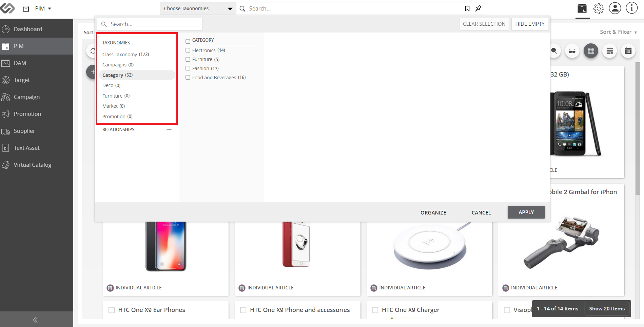This screenshot has height=327, width=644.
Task: Click the bookmark search icon
Action: [x=467, y=8]
